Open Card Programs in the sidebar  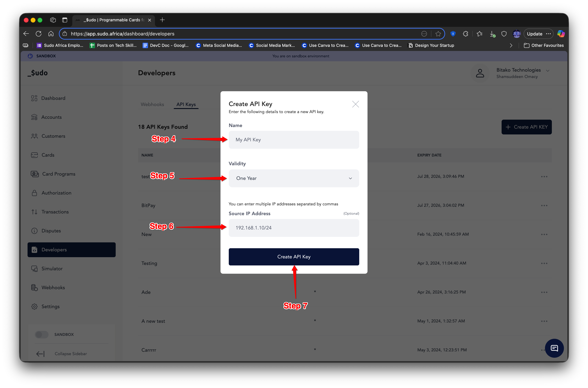coord(58,174)
